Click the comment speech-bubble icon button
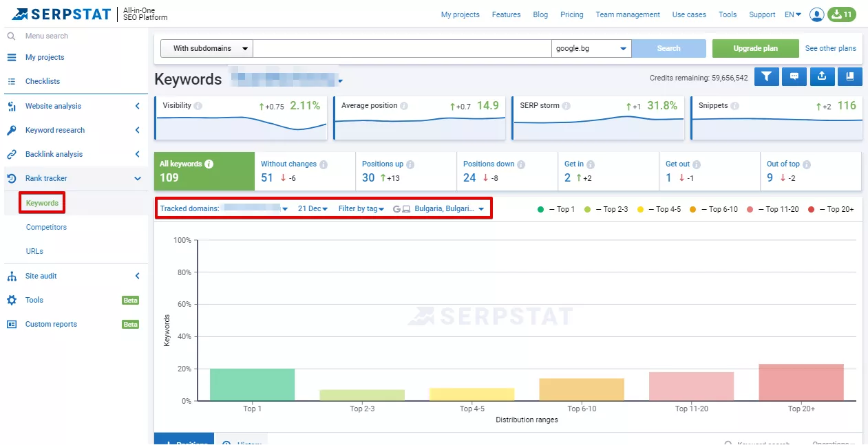Image resolution: width=868 pixels, height=445 pixels. click(x=794, y=77)
